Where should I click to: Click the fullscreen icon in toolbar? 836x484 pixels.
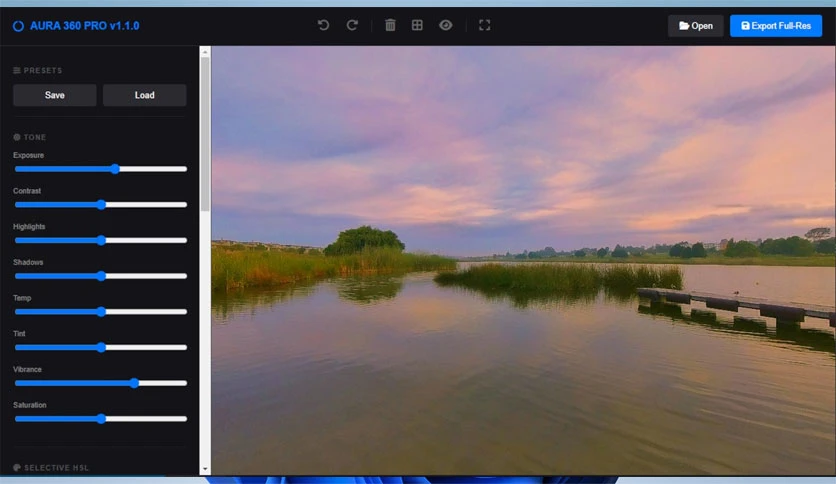(x=485, y=25)
